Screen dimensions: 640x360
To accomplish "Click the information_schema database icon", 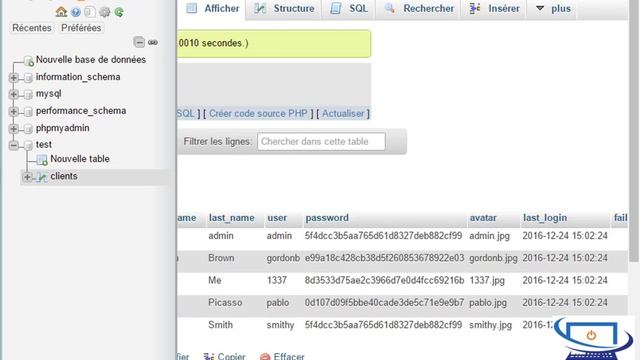I will [28, 78].
